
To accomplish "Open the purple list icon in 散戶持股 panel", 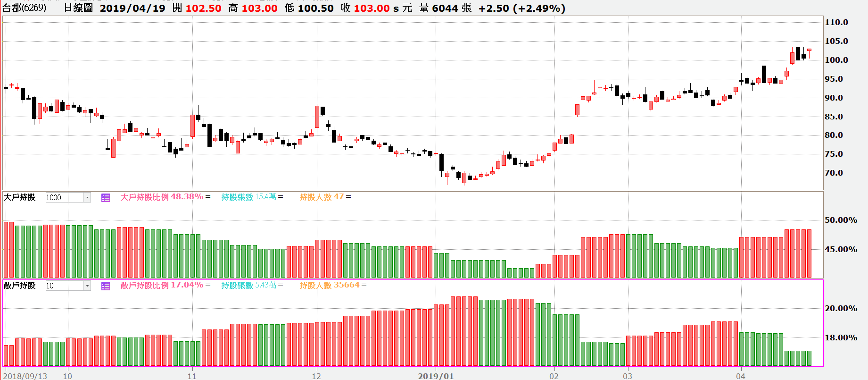I will (106, 286).
